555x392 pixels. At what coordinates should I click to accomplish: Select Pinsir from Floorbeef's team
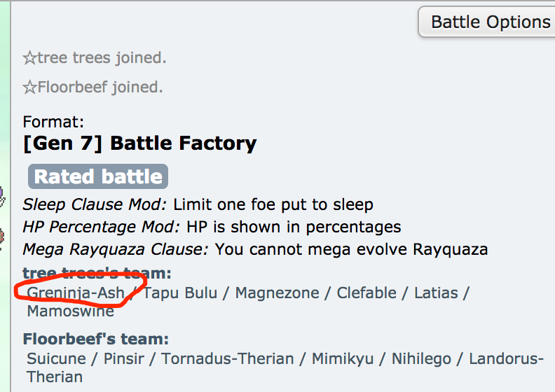[125, 358]
